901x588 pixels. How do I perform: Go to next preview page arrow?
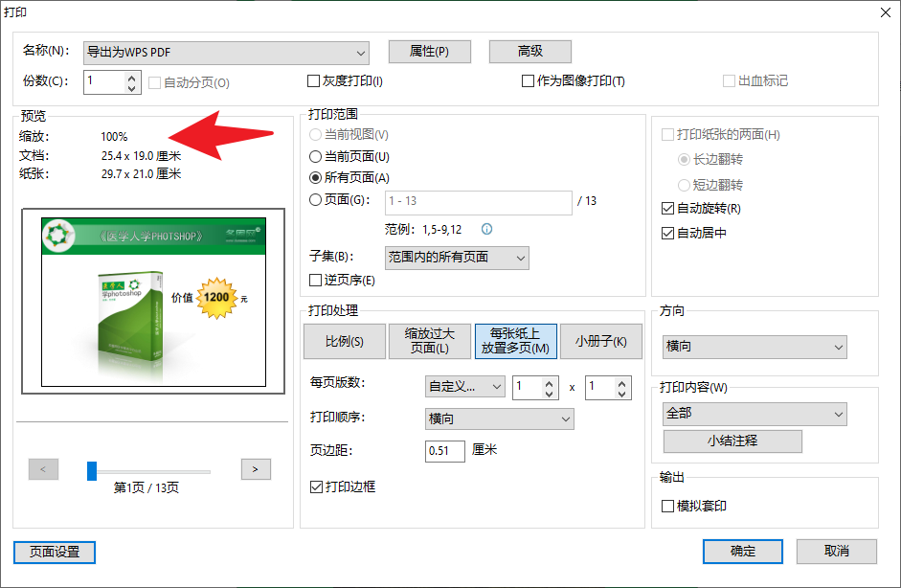pos(255,469)
